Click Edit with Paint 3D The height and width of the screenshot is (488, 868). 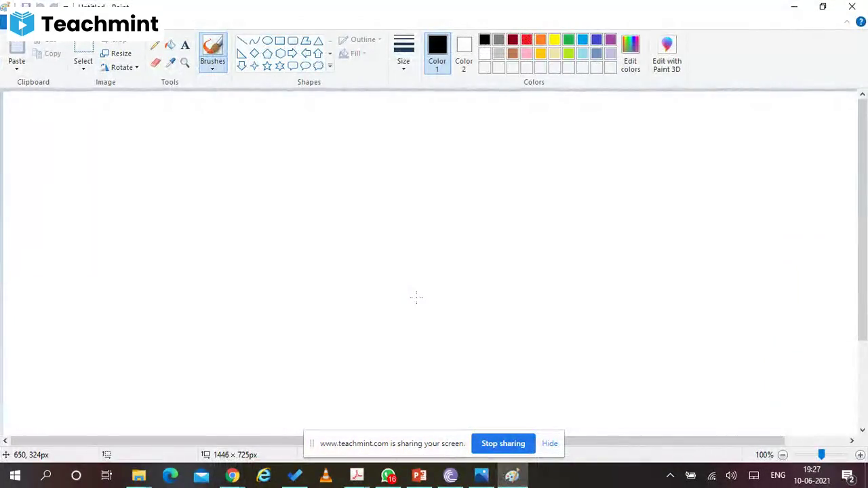click(667, 54)
